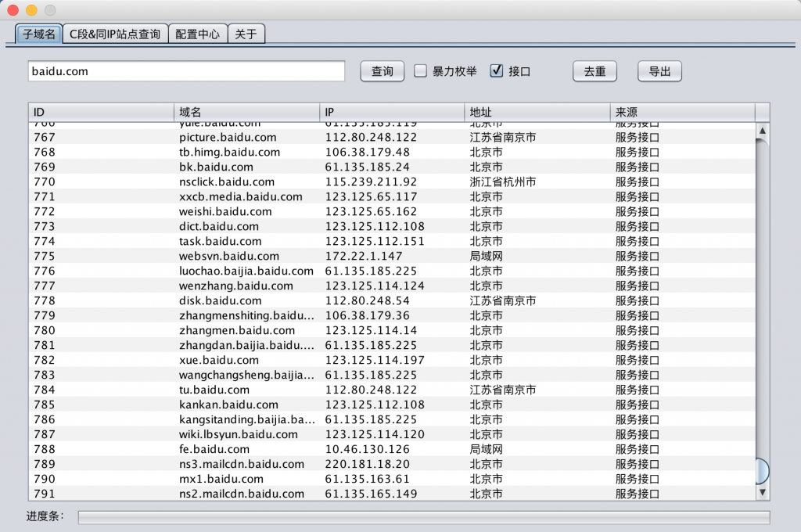Enable the 暴力枚举 checkbox
The image size is (801, 532).
421,71
